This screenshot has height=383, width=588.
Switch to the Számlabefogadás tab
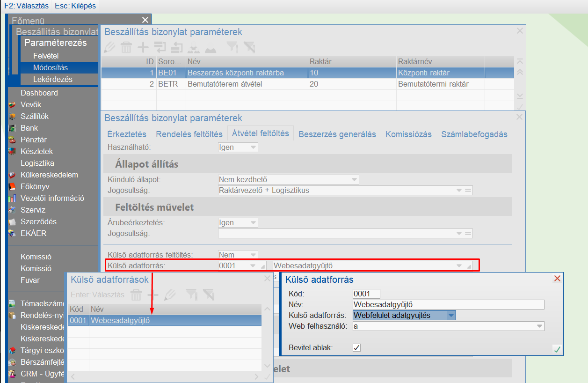(x=474, y=134)
